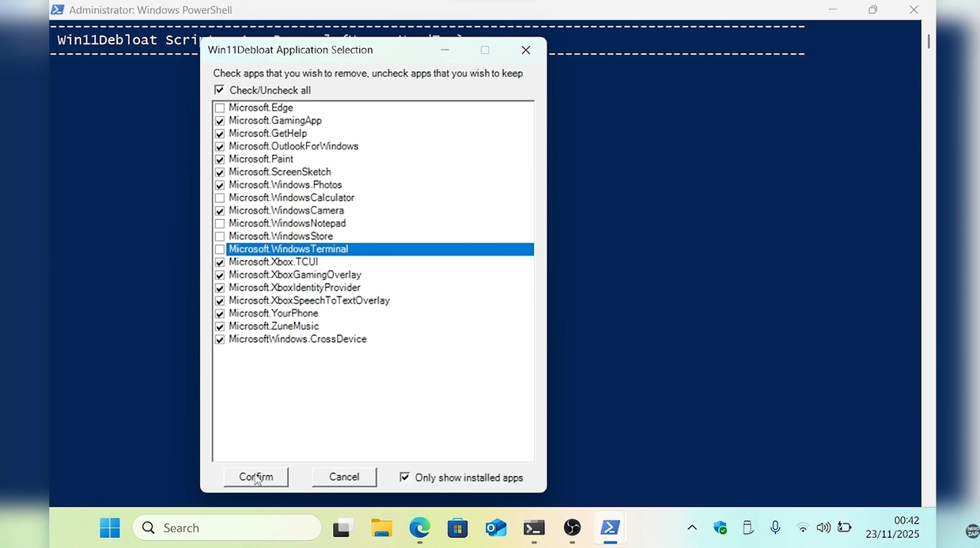The width and height of the screenshot is (980, 548).
Task: Select the Microsoft.ZuneMusic list entry
Action: tap(274, 327)
